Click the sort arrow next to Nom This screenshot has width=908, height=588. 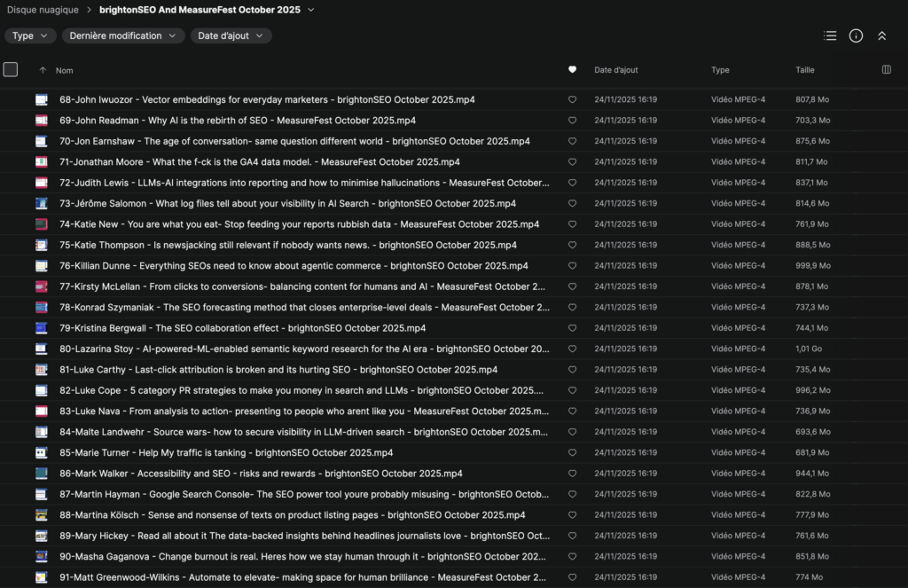(43, 70)
